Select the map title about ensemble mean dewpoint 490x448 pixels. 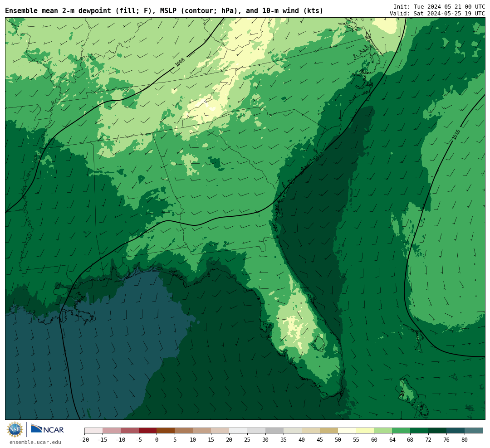pyautogui.click(x=164, y=10)
